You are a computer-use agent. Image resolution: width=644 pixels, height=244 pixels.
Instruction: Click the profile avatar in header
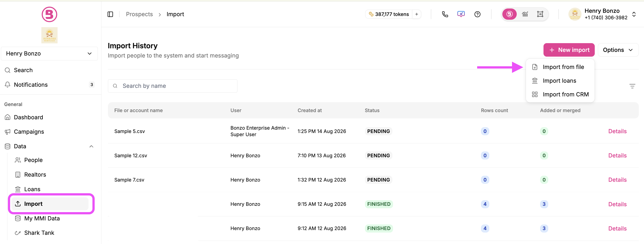pos(575,14)
